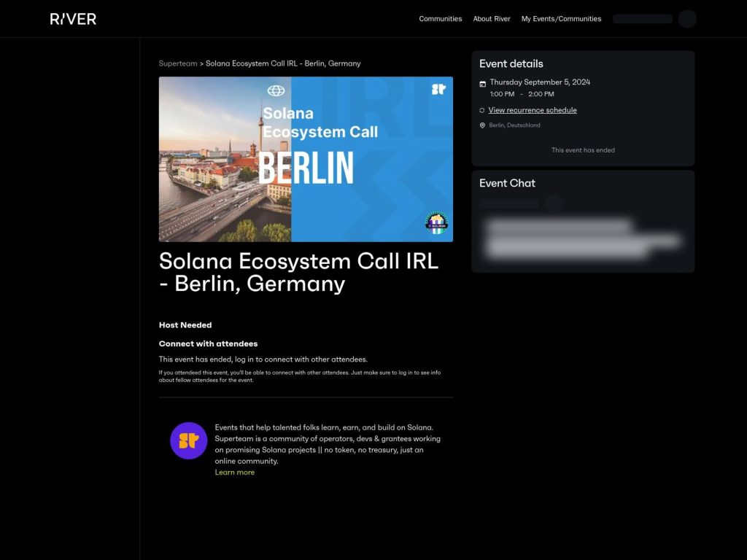Viewport: 747px width, 560px height.
Task: Click the recurrence icon next to the schedule link
Action: click(x=482, y=109)
